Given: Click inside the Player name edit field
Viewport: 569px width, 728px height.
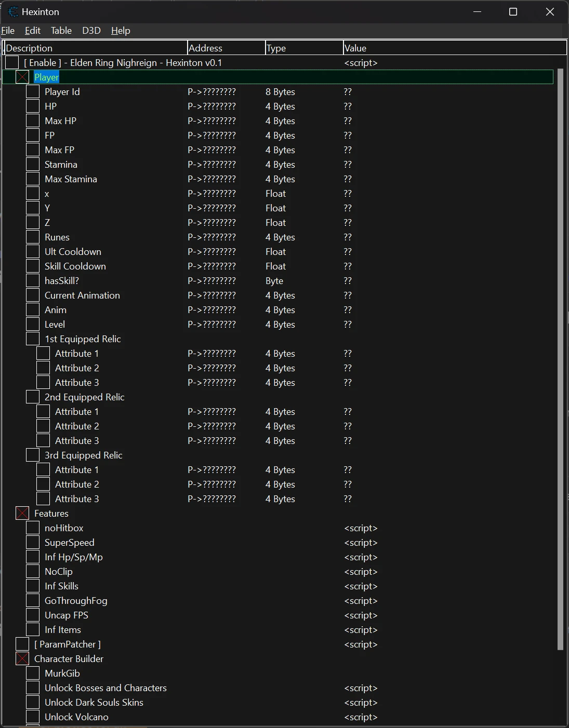Looking at the screenshot, I should point(46,77).
